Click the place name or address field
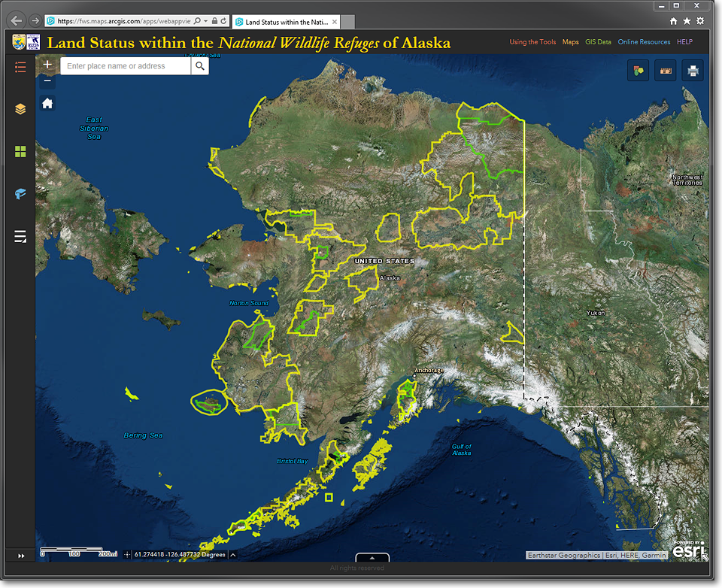 click(125, 66)
